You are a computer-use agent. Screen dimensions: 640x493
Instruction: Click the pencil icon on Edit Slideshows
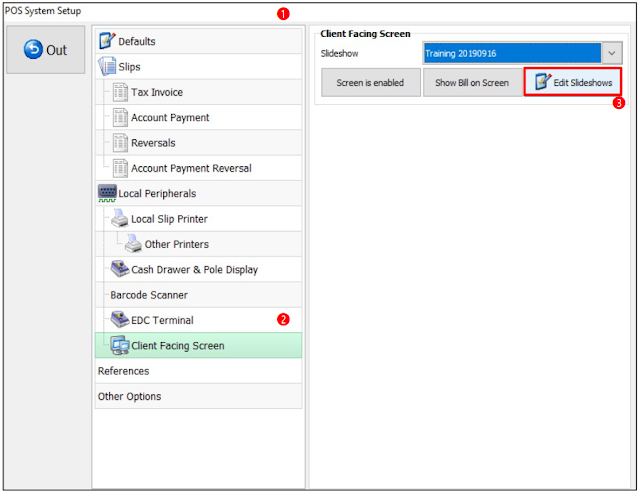(x=543, y=82)
